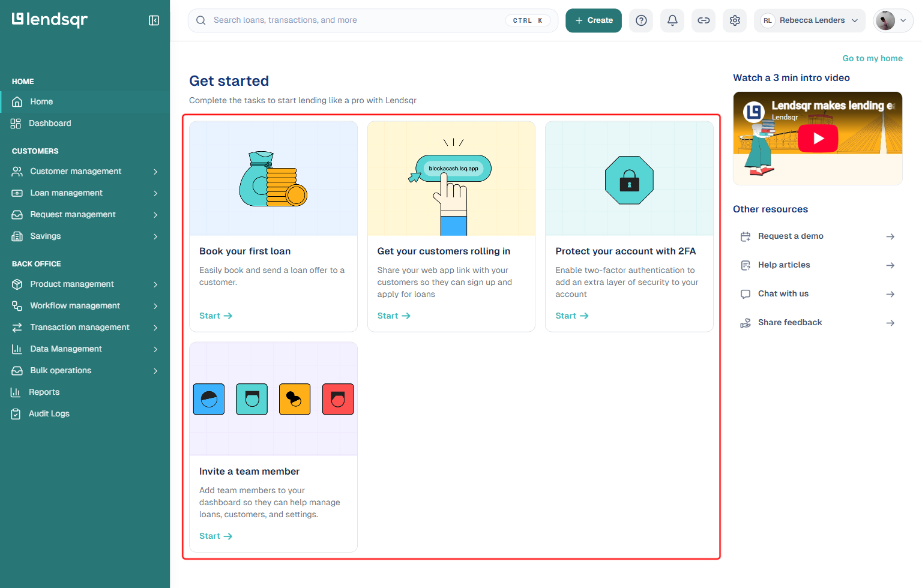Screen dimensions: 922x588
Task: Click the Request a demo calendar icon
Action: [746, 236]
